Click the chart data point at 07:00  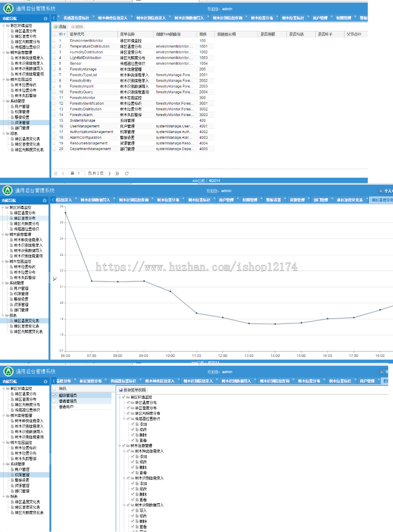click(91, 281)
